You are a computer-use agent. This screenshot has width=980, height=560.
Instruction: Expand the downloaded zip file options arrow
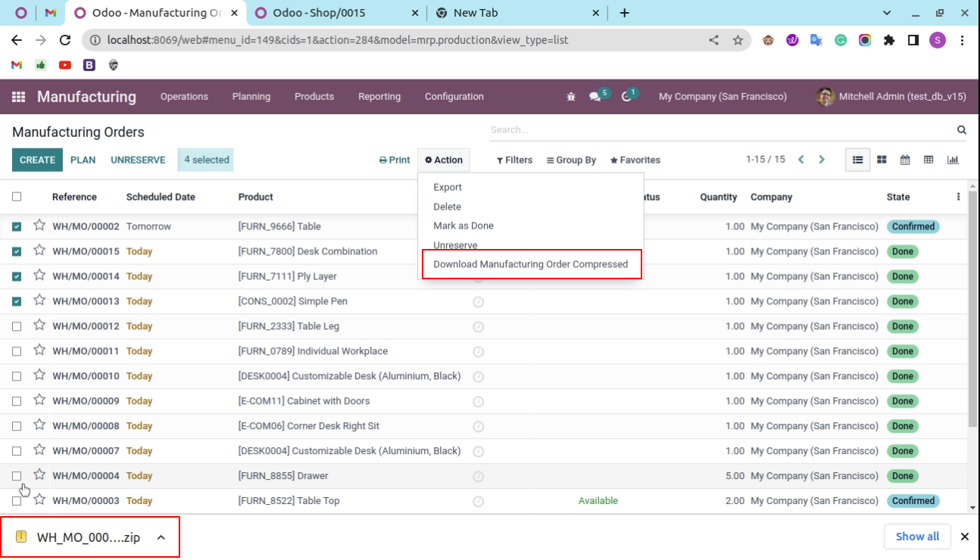161,537
